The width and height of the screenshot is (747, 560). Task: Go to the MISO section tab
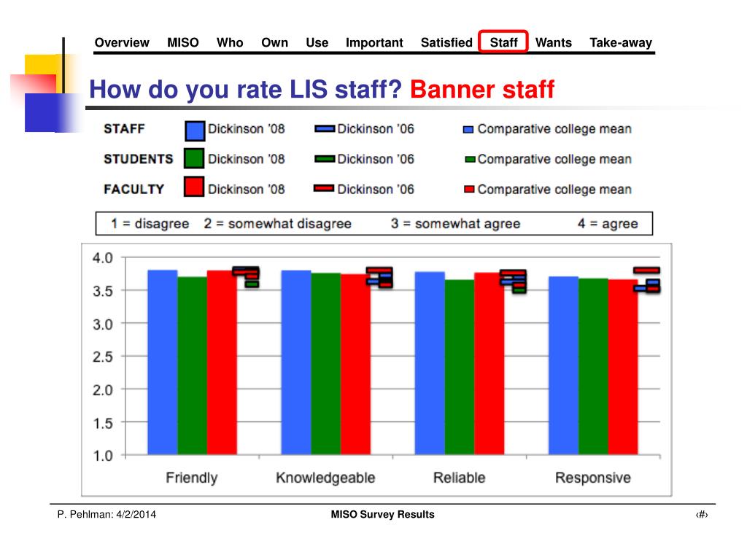(x=183, y=43)
